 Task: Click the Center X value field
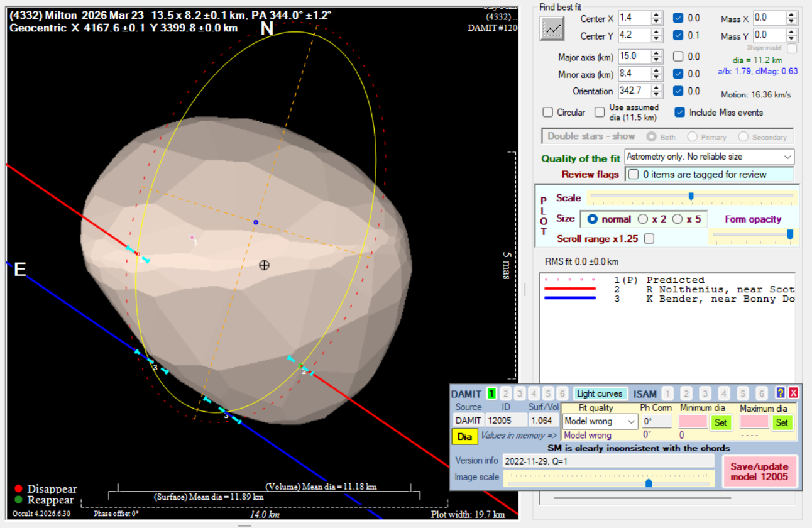(634, 18)
